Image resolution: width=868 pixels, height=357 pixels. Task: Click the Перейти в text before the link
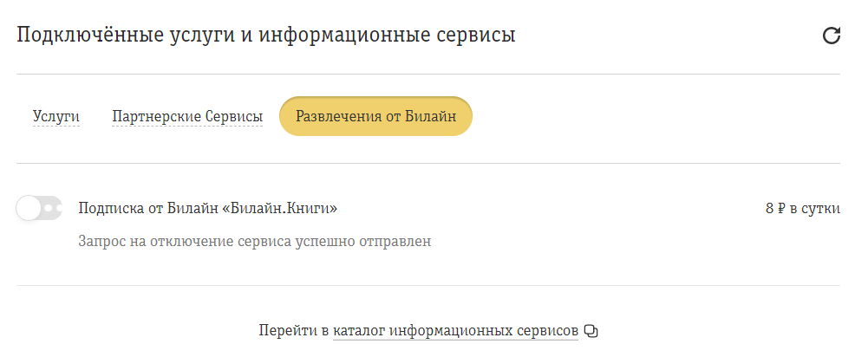(x=294, y=331)
